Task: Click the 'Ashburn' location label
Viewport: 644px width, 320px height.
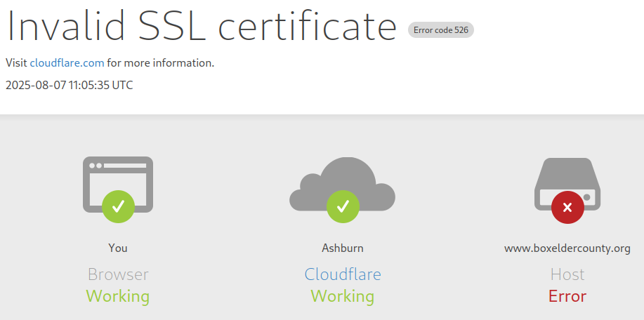Action: [x=343, y=248]
